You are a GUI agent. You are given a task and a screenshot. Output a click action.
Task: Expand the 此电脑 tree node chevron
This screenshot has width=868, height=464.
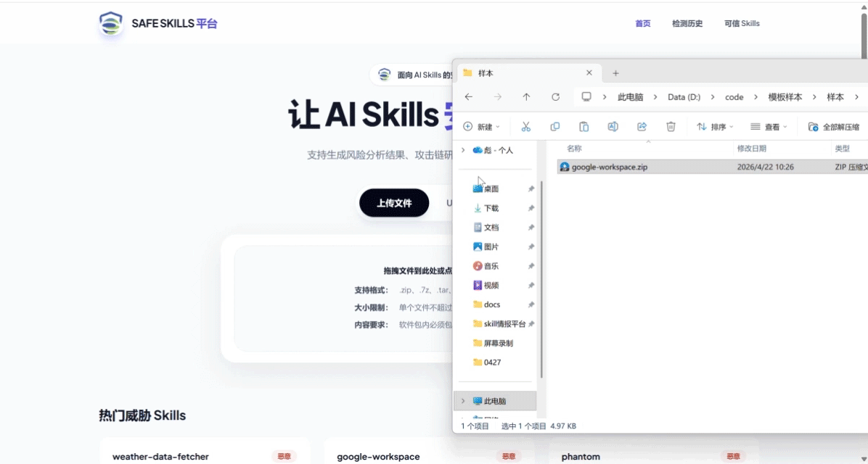(x=464, y=401)
